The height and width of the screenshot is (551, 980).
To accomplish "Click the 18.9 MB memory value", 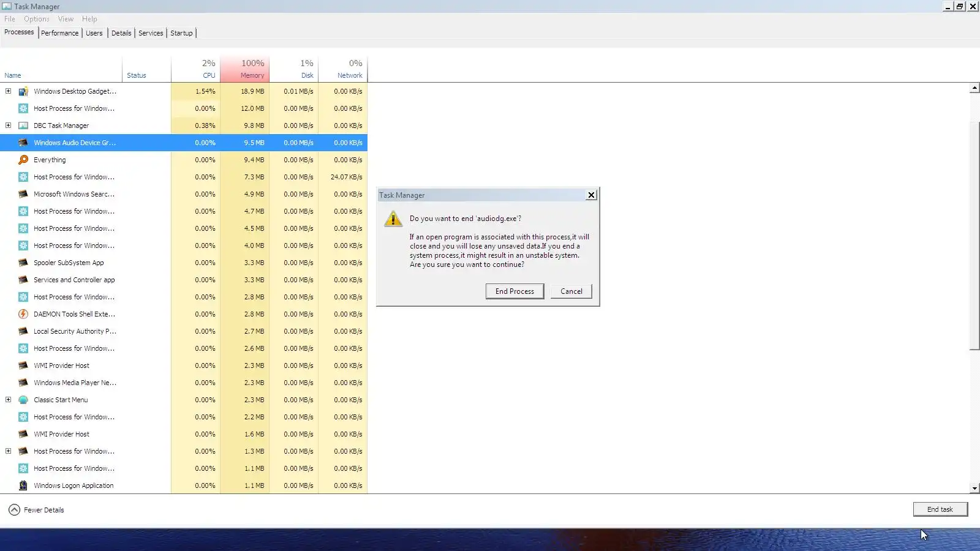I will (252, 91).
